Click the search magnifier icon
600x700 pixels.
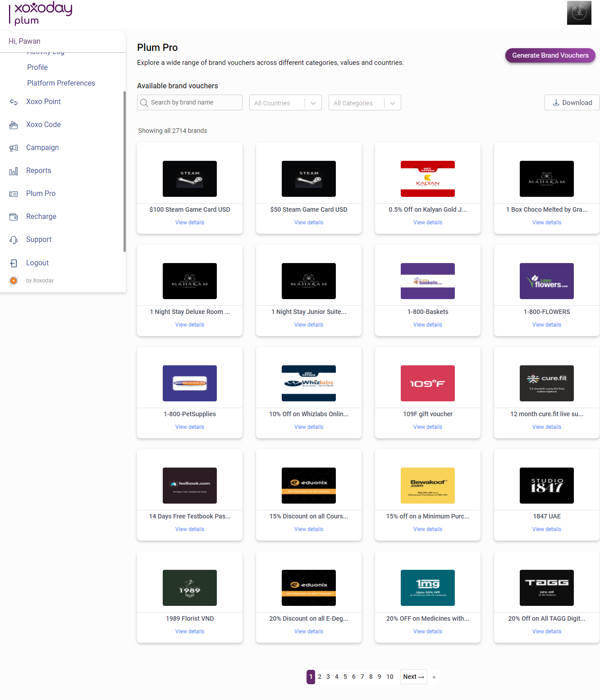(144, 103)
